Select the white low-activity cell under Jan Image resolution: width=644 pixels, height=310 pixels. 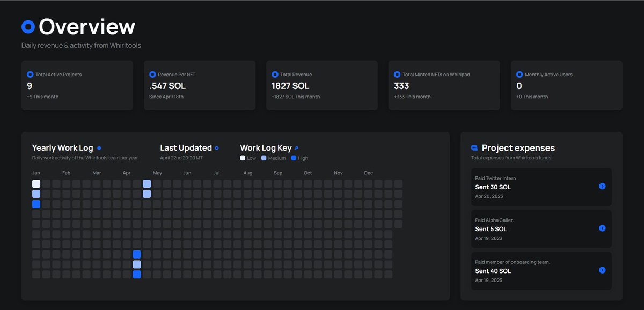36,184
